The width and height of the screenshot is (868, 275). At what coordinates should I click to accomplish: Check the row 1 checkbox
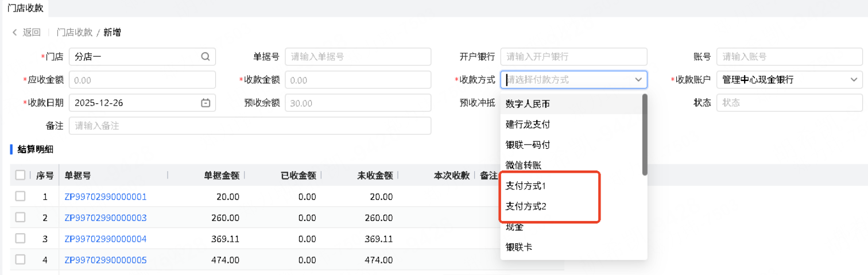[21, 196]
